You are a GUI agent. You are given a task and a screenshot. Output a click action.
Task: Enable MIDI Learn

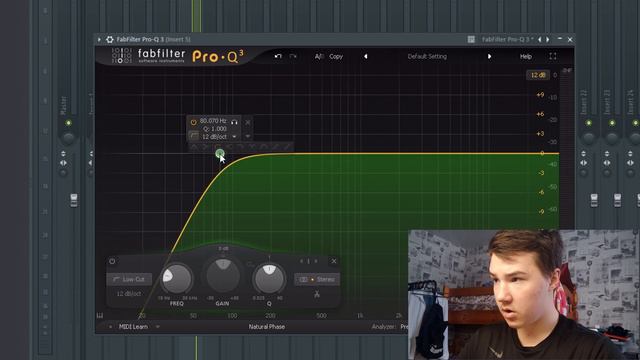tap(133, 327)
